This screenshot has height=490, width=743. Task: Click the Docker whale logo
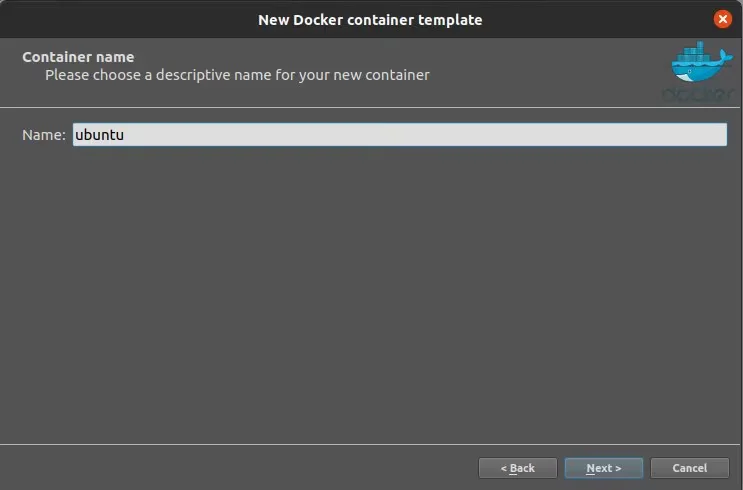click(698, 67)
